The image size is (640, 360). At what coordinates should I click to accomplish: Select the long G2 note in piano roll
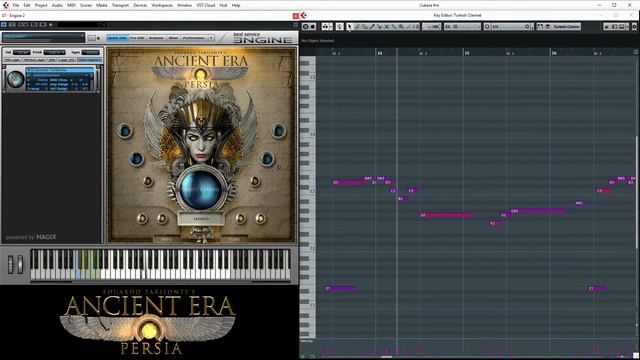point(446,215)
